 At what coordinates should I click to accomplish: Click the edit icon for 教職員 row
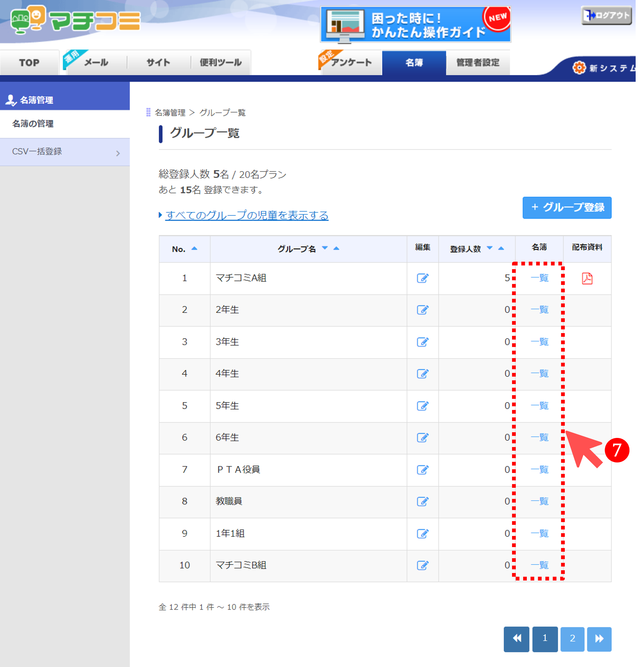point(423,502)
